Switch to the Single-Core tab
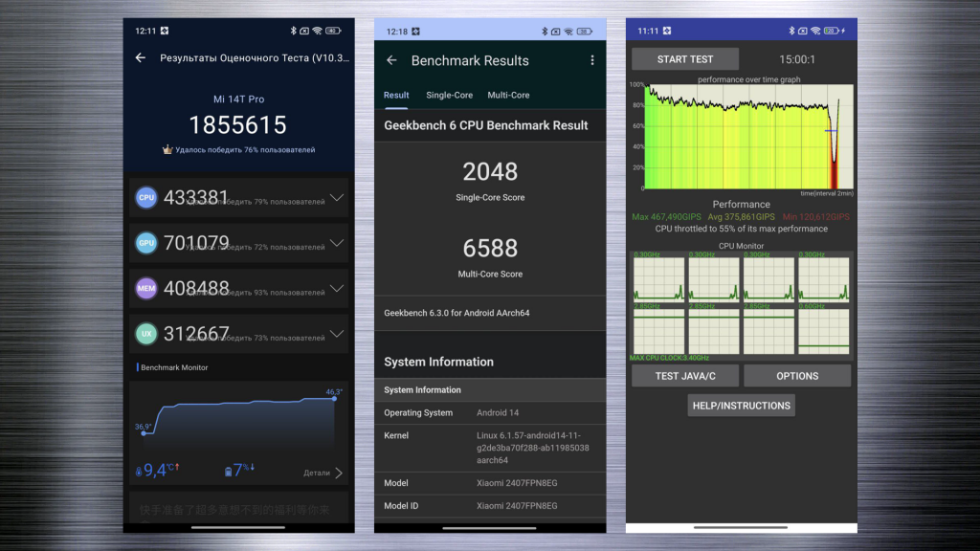This screenshot has width=980, height=551. pos(450,95)
